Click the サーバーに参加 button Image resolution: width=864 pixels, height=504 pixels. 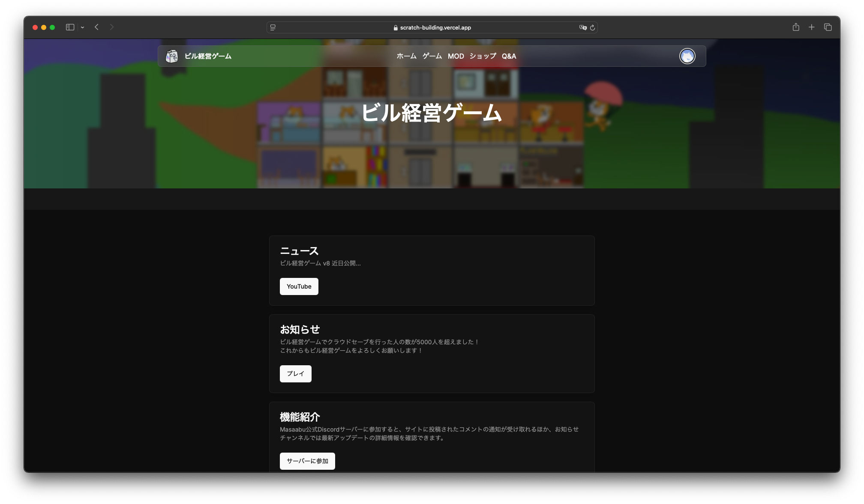click(307, 461)
